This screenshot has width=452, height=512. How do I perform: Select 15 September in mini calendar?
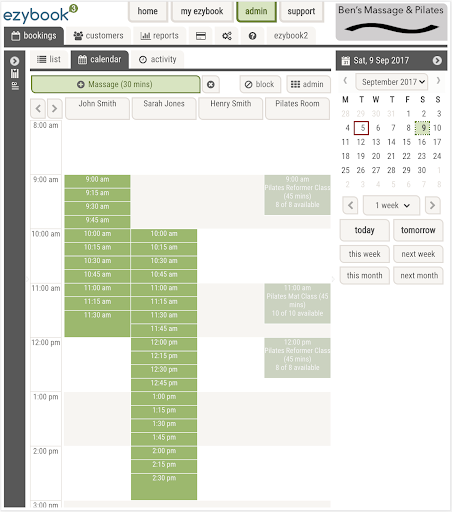tap(406, 142)
